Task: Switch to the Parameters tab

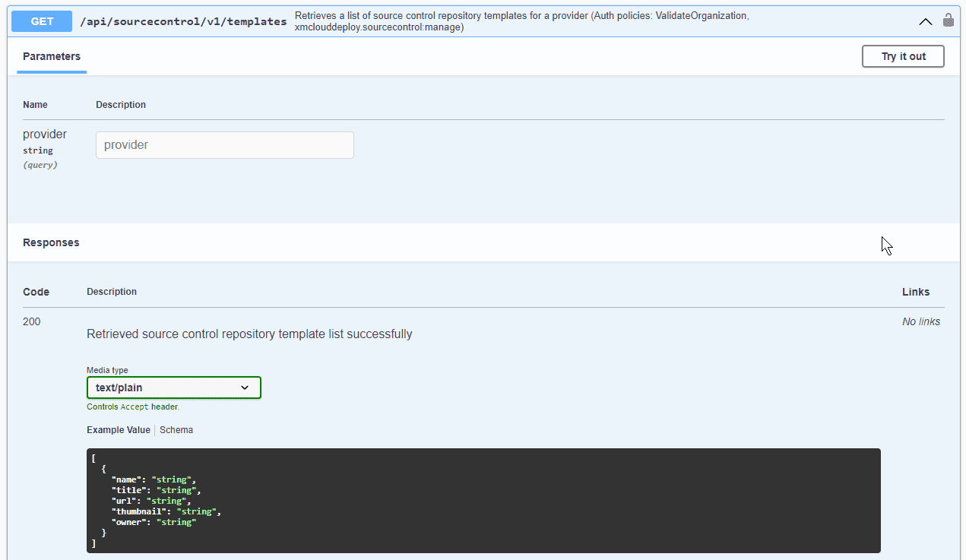Action: [x=52, y=56]
